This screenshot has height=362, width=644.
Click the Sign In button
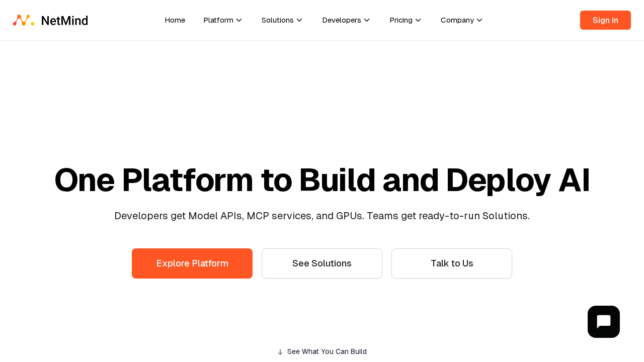click(605, 20)
